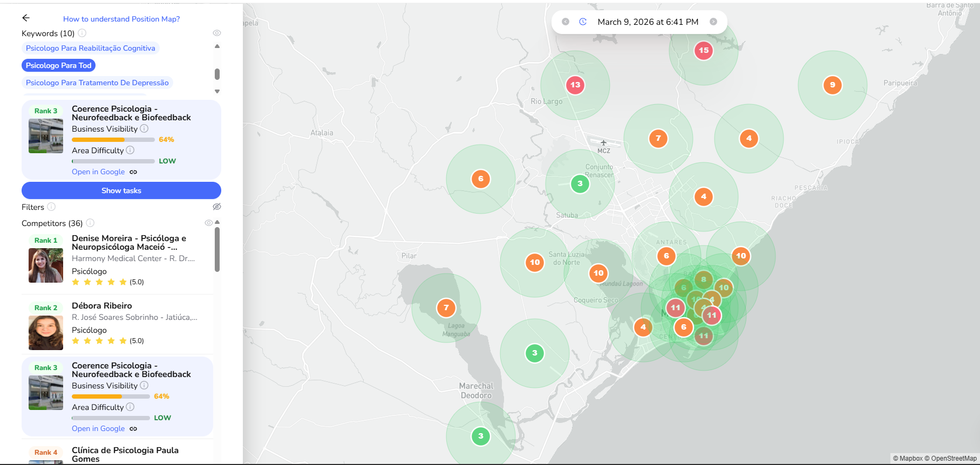980x465 pixels.
Task: Select the 10 marker on Mundaú Lagoon
Action: pyautogui.click(x=598, y=273)
